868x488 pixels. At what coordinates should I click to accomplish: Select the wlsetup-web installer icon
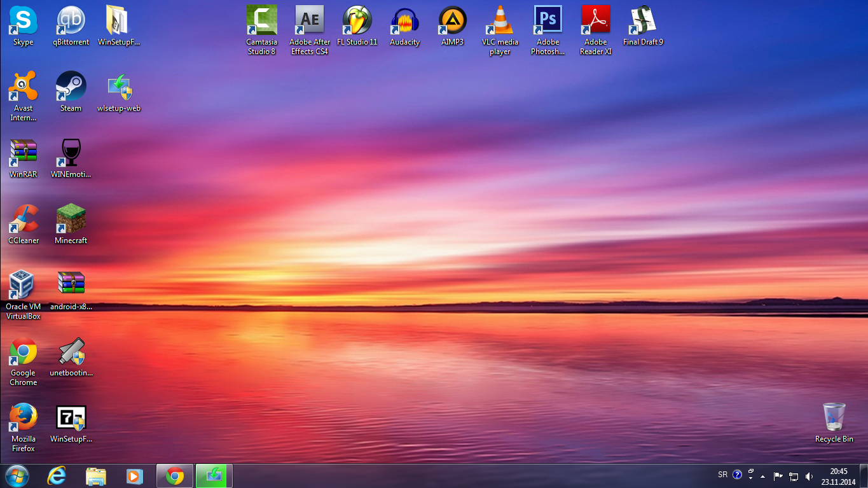(119, 92)
